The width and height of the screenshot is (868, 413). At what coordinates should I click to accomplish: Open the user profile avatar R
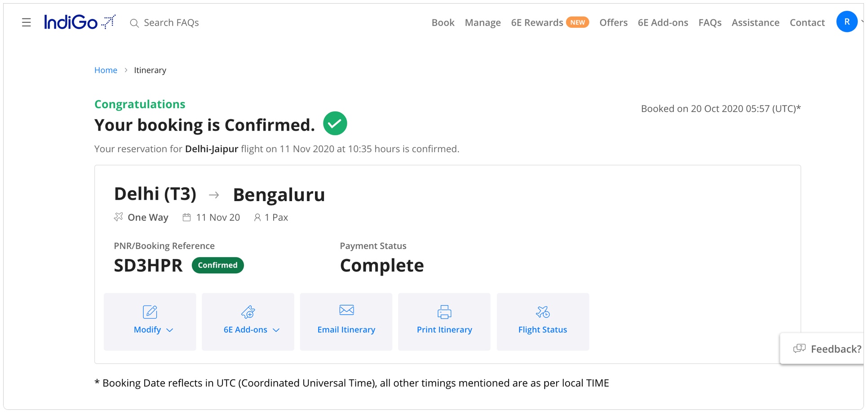pos(846,22)
